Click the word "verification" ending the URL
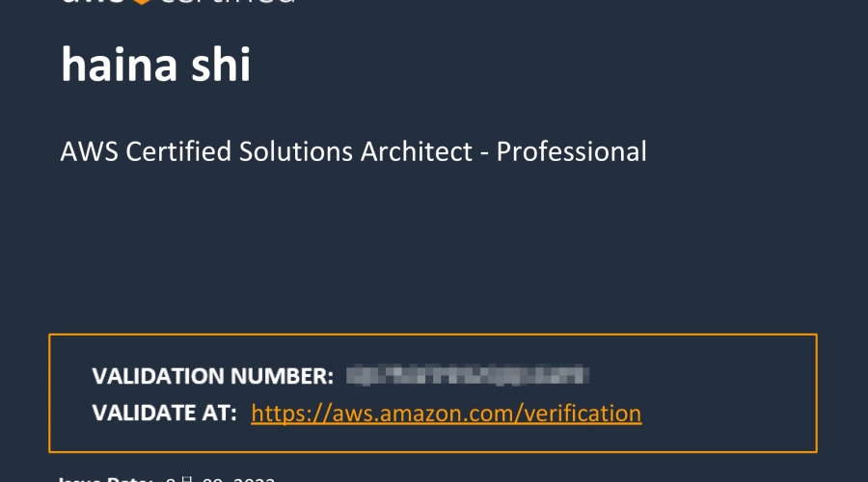 point(583,414)
